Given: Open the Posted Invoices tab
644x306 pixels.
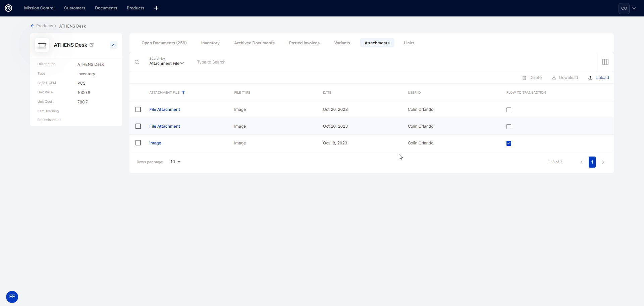Looking at the screenshot, I should pyautogui.click(x=304, y=43).
